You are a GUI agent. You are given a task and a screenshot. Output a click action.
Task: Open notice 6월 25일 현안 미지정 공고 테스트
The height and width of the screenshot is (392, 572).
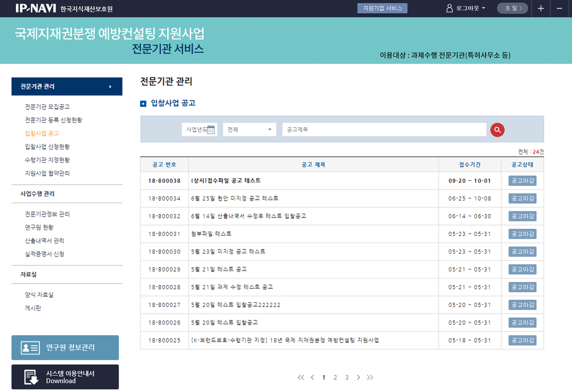point(235,198)
